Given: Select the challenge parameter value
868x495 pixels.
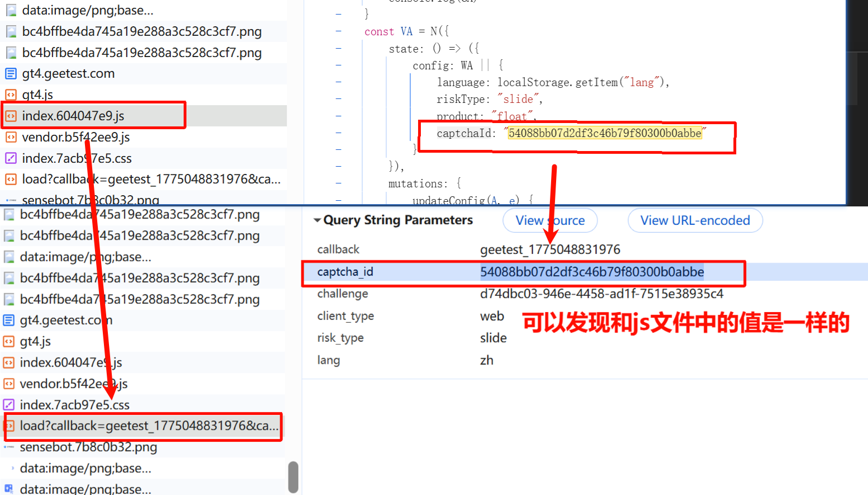Looking at the screenshot, I should 601,294.
